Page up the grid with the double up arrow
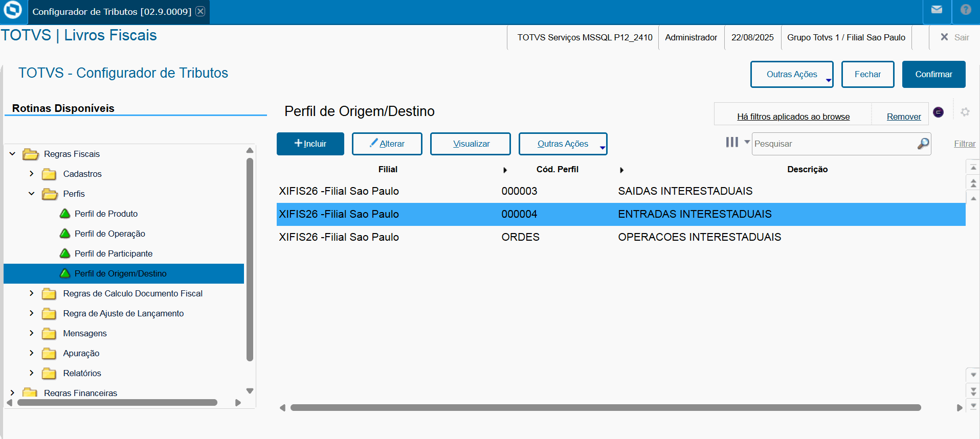Screen dimensions: 980x439 973,182
